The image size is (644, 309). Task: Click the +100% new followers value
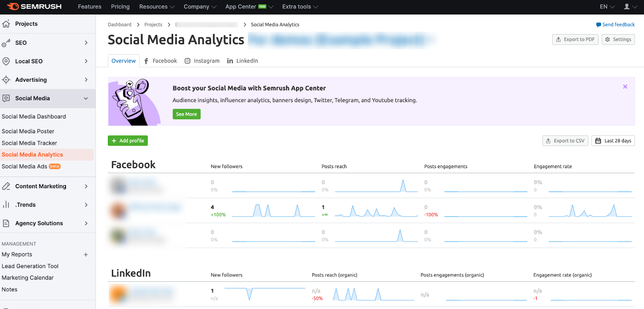(218, 215)
